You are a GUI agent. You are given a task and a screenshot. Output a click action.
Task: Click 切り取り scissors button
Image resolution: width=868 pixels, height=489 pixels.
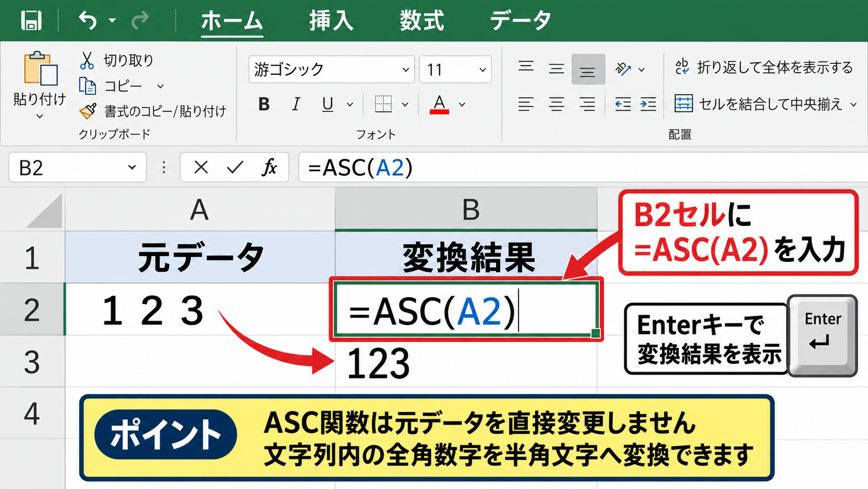pos(117,60)
